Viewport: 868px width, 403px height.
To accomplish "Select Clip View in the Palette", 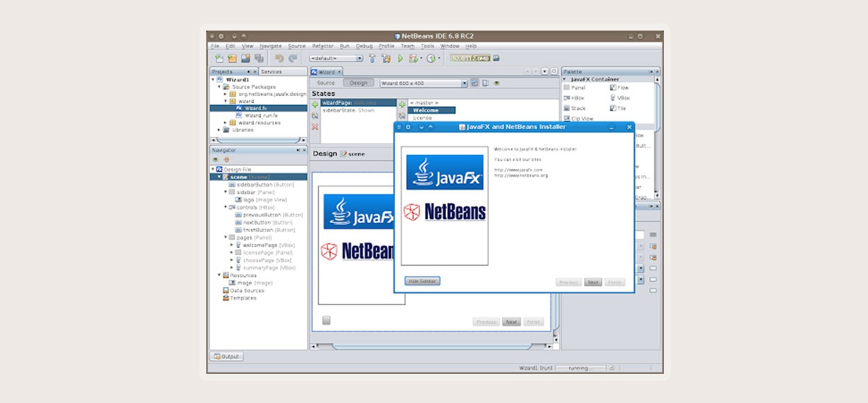I will coord(578,119).
